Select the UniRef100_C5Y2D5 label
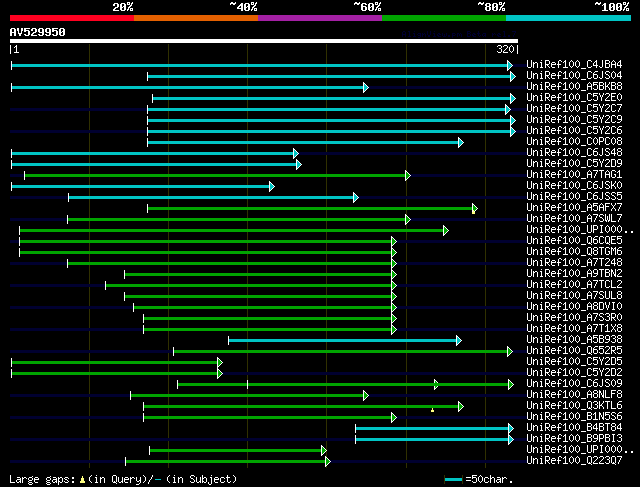 pyautogui.click(x=574, y=362)
